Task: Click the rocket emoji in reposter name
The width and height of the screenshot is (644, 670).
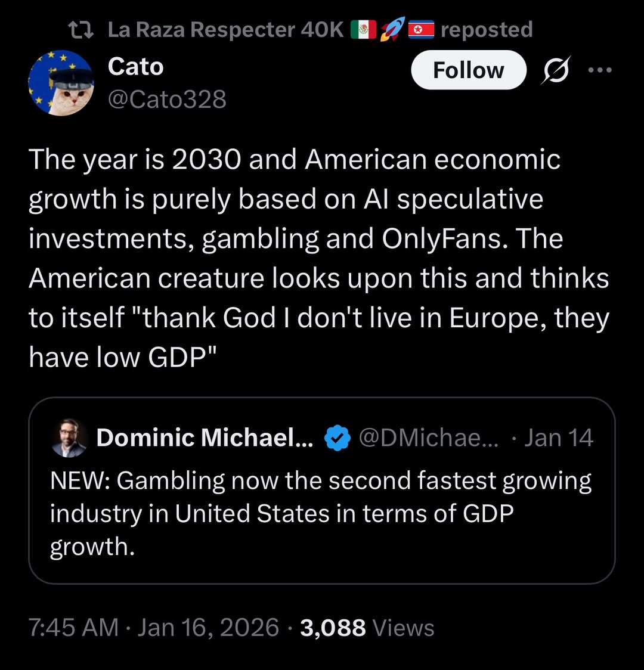Action: coord(392,29)
